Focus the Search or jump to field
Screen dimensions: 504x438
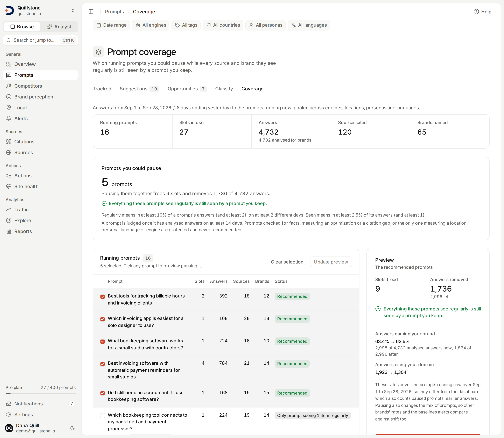[41, 40]
